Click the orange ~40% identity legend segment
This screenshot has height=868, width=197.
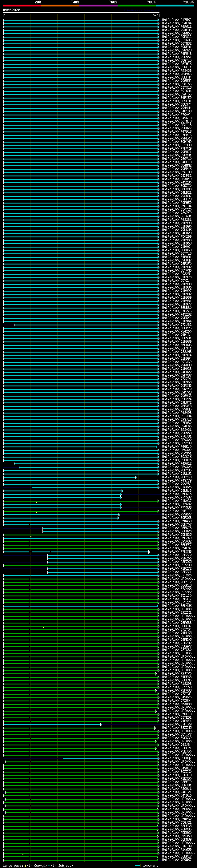click(61, 6)
